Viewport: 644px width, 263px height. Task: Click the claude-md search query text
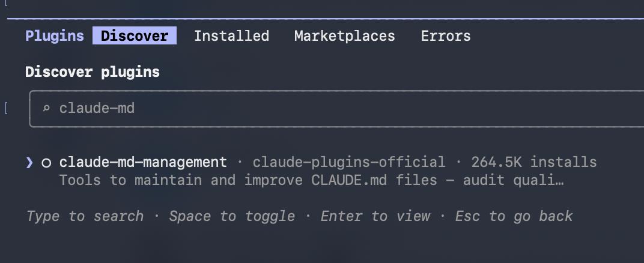click(x=97, y=108)
